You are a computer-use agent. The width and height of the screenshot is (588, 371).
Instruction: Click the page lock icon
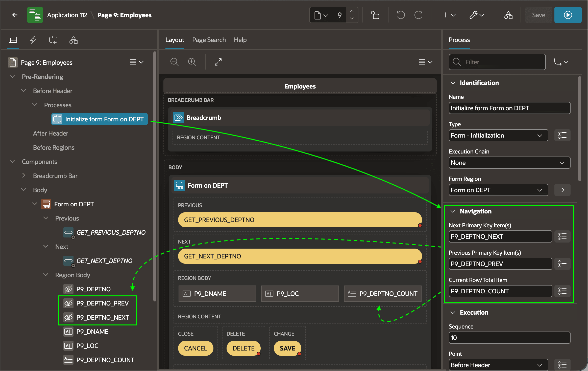pos(375,15)
